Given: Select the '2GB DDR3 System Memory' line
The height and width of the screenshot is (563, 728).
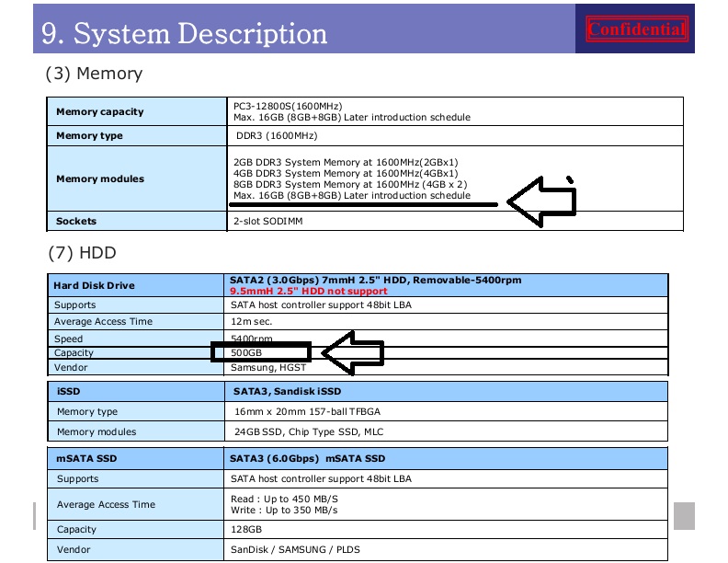Looking at the screenshot, I should 346,162.
